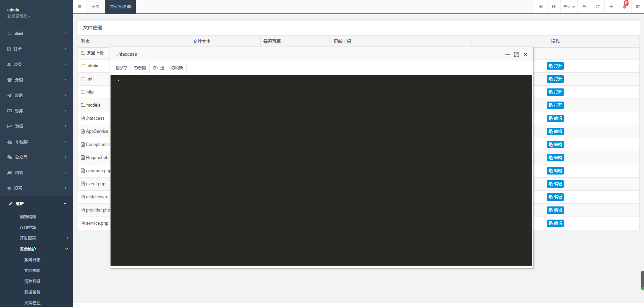Close the .htaccess editor dialog
The image size is (644, 307).
[525, 54]
